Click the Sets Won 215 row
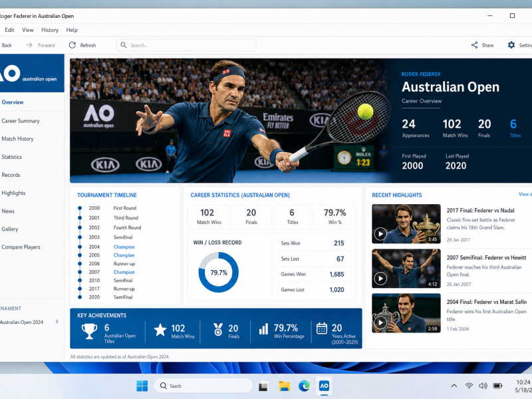 tap(312, 243)
